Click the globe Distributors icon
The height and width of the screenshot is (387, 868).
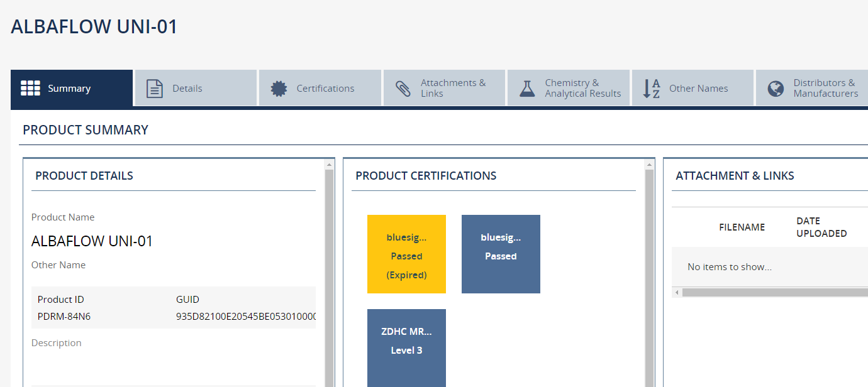click(x=776, y=89)
